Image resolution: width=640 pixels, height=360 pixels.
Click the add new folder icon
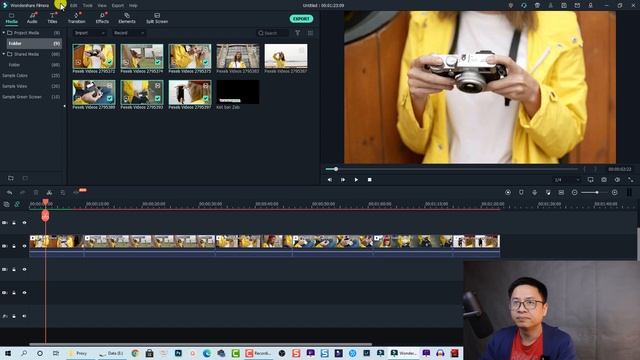(x=11, y=178)
